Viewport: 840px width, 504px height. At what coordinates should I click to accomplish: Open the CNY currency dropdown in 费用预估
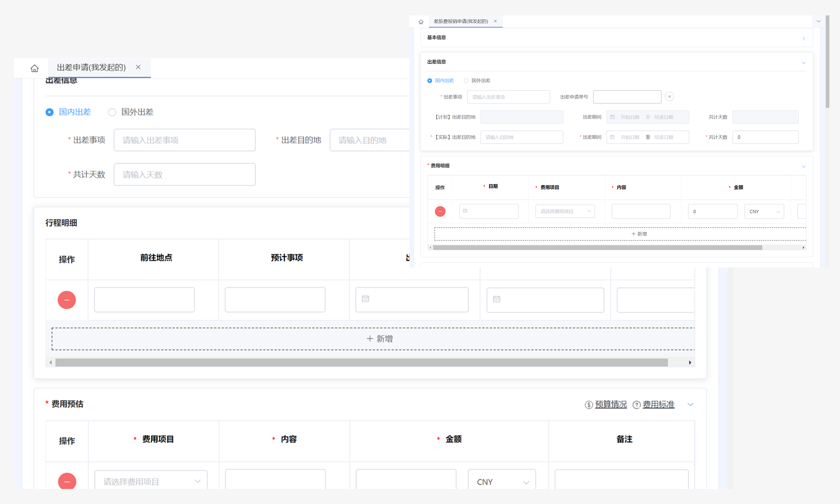pyautogui.click(x=502, y=481)
